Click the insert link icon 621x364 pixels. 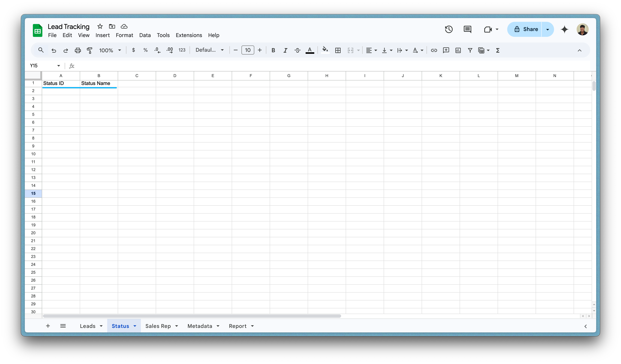click(x=434, y=51)
